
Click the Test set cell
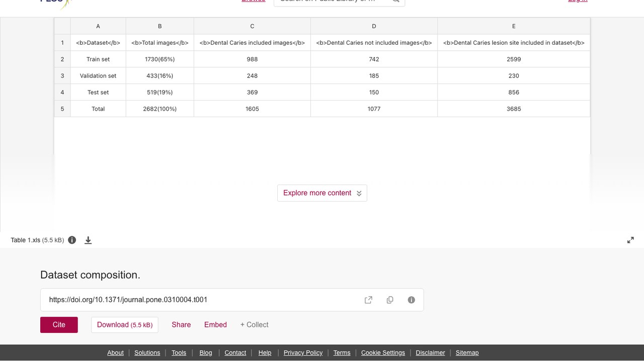tap(98, 93)
